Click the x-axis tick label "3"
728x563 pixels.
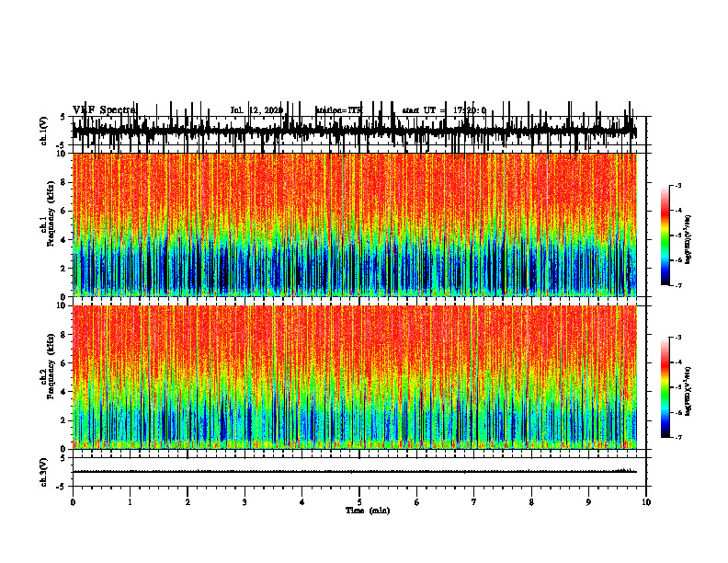coord(245,502)
